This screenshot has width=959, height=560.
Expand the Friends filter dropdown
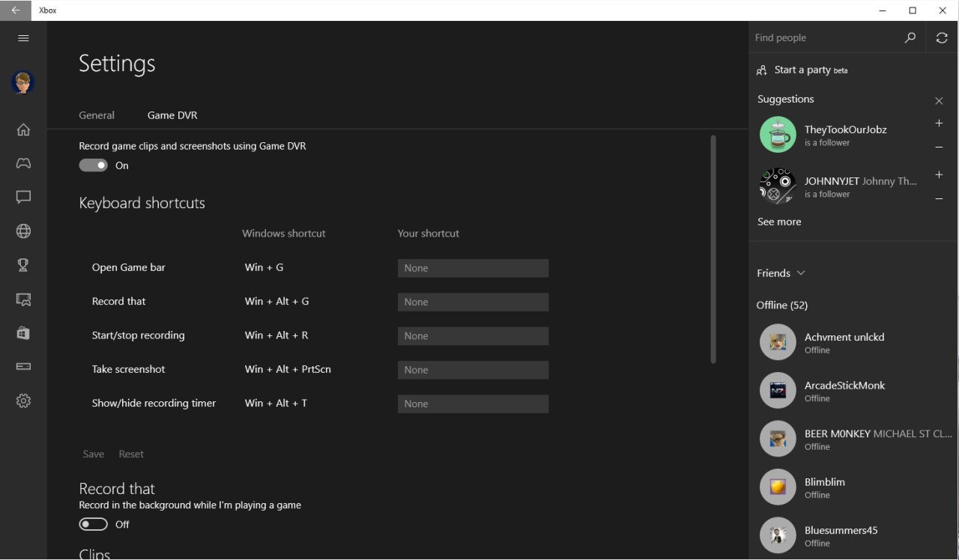781,273
